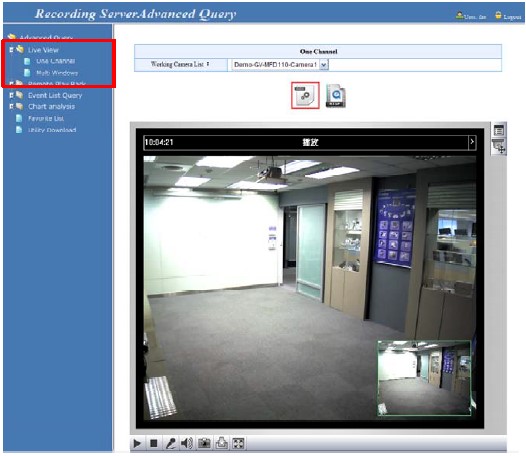Click the save file icon below video

point(221,444)
